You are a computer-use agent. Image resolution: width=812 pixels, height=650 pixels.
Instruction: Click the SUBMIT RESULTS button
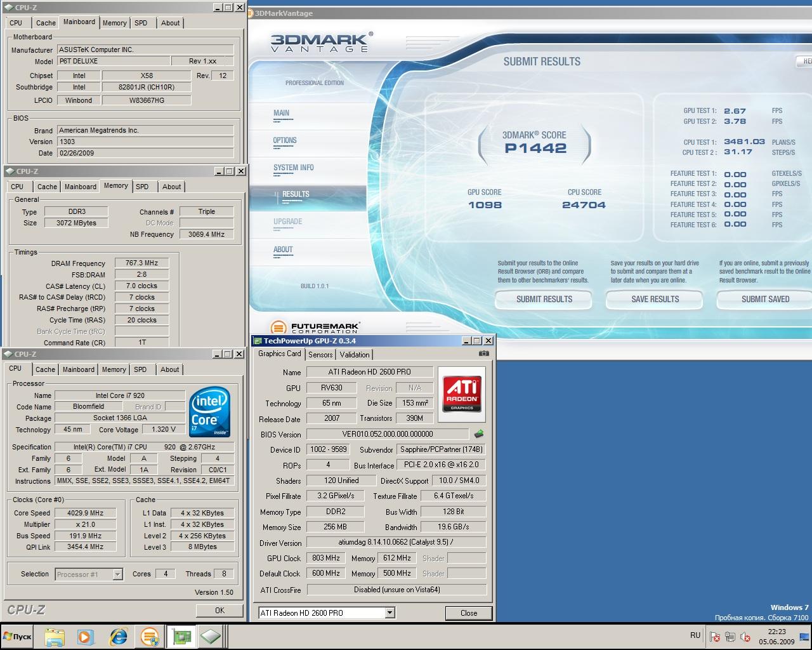pyautogui.click(x=544, y=299)
